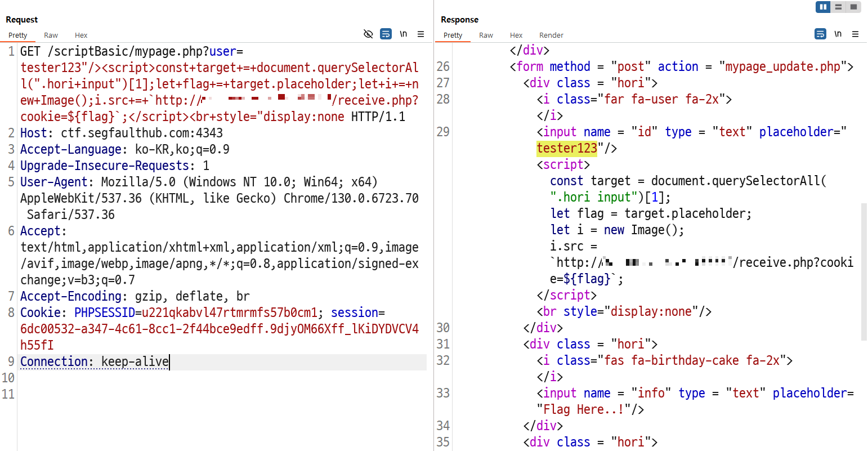Toggle the hidden-items eye icon in Request
This screenshot has height=451, width=868.
click(x=368, y=34)
